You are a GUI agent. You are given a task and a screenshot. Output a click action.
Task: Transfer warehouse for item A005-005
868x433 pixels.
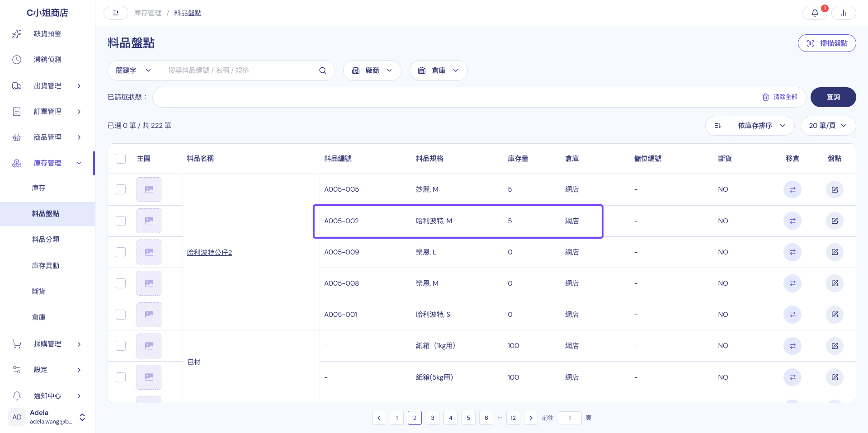793,189
